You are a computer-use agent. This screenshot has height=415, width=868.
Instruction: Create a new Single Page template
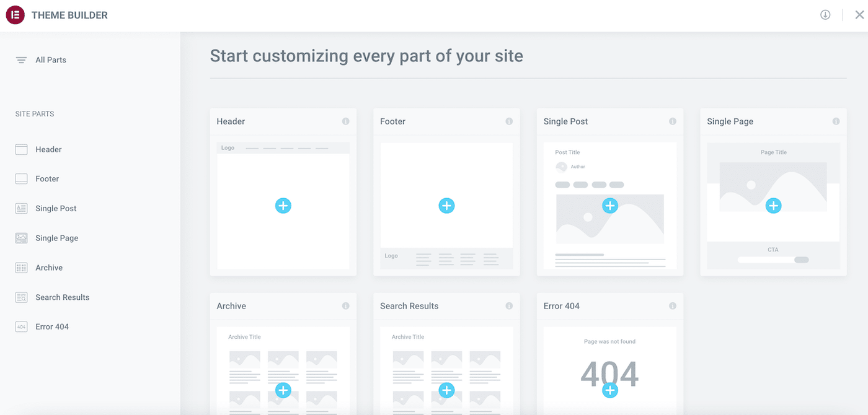click(x=773, y=205)
